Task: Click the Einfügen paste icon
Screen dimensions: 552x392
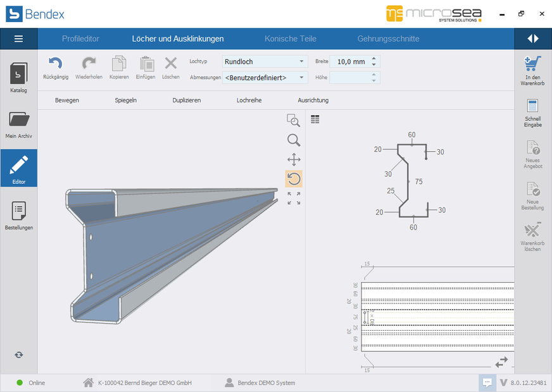Action: click(x=146, y=64)
